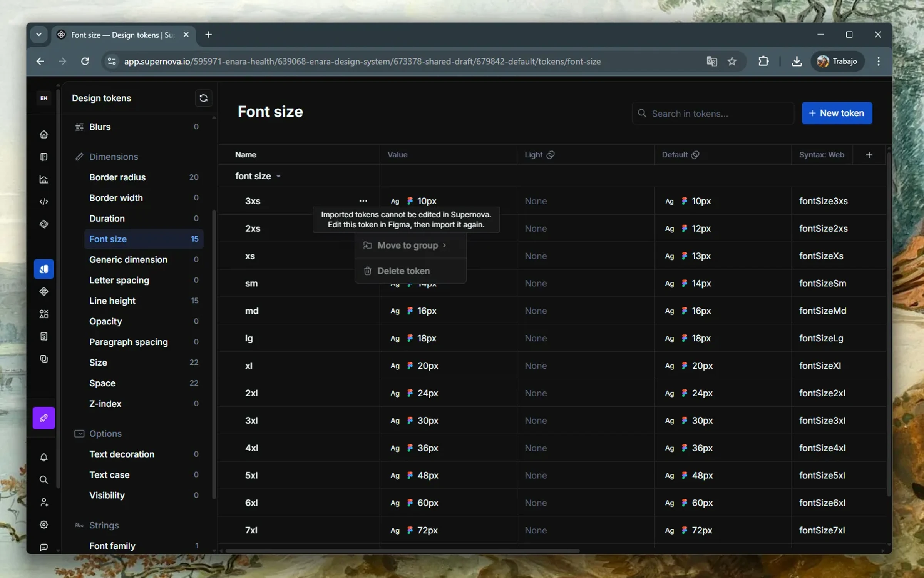
Task: Open Border radius token category
Action: point(117,177)
